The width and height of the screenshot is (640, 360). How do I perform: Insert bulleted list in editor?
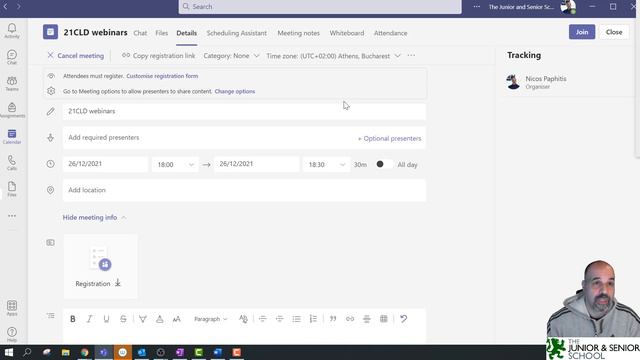click(296, 319)
